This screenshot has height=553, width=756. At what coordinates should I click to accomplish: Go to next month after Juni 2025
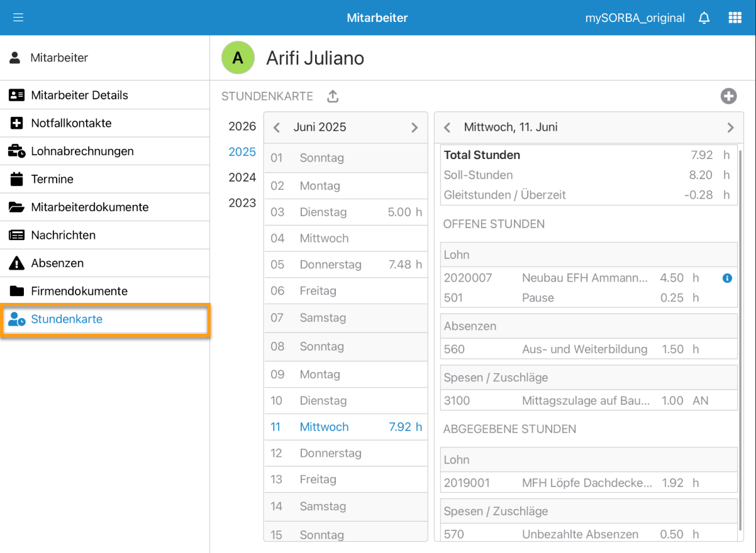414,128
